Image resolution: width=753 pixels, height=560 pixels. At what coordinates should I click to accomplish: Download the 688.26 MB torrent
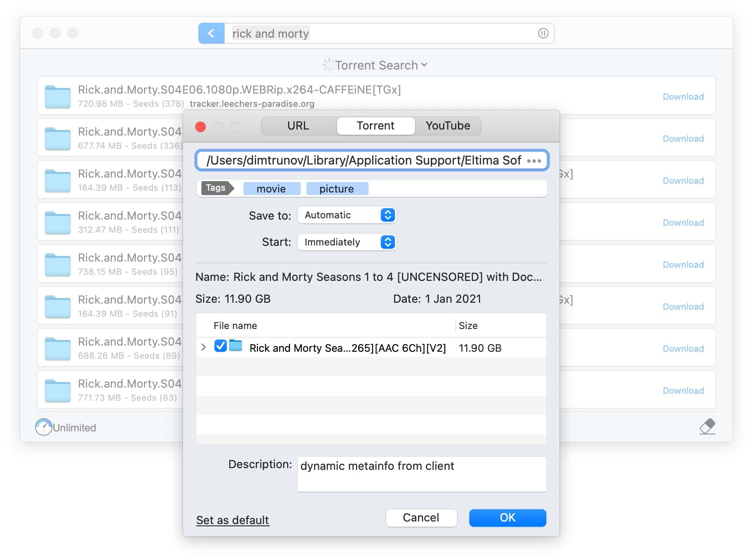pyautogui.click(x=683, y=349)
